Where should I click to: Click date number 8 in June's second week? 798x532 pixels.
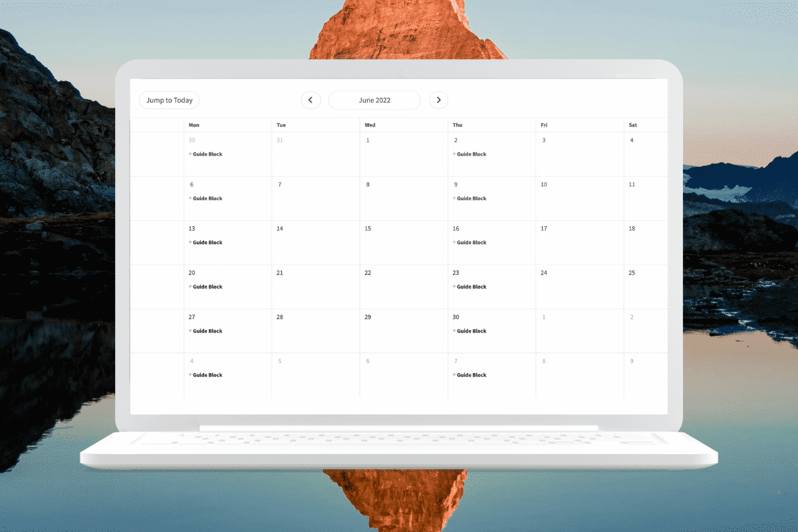point(368,185)
